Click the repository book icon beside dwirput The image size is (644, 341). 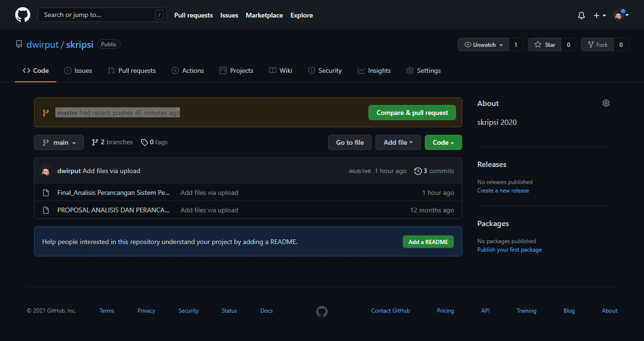coord(19,44)
